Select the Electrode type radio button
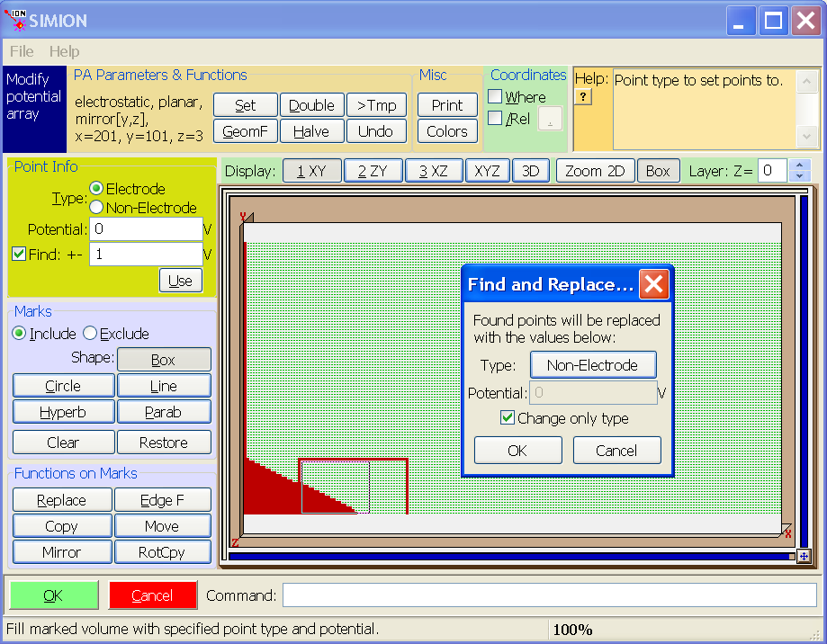The height and width of the screenshot is (644, 827). pos(96,189)
